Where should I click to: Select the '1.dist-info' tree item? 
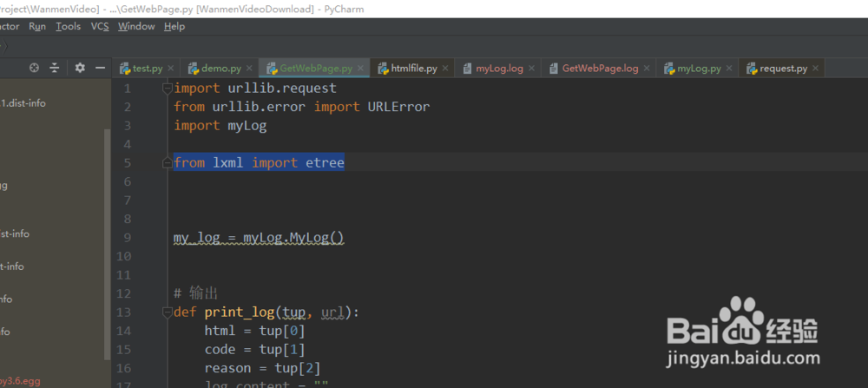click(x=23, y=103)
